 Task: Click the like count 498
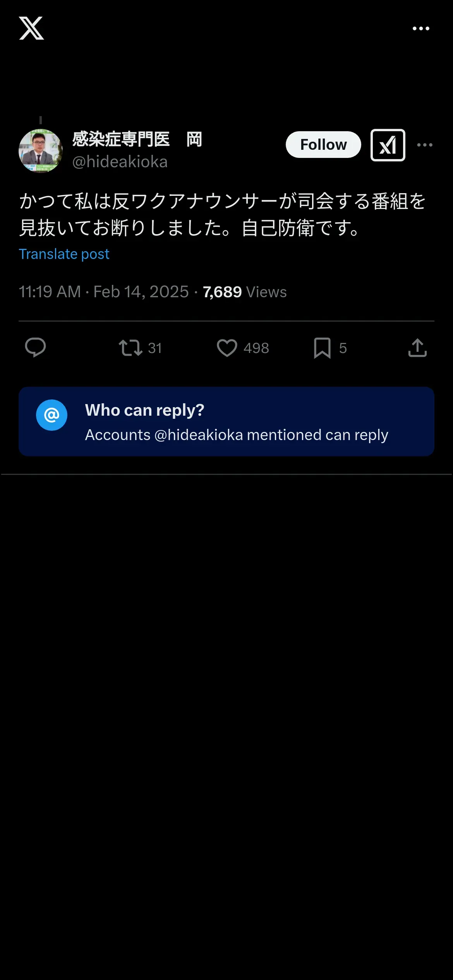(x=256, y=348)
